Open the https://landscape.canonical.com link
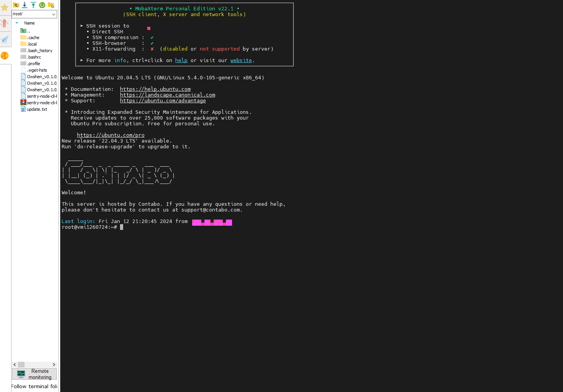 tap(168, 95)
